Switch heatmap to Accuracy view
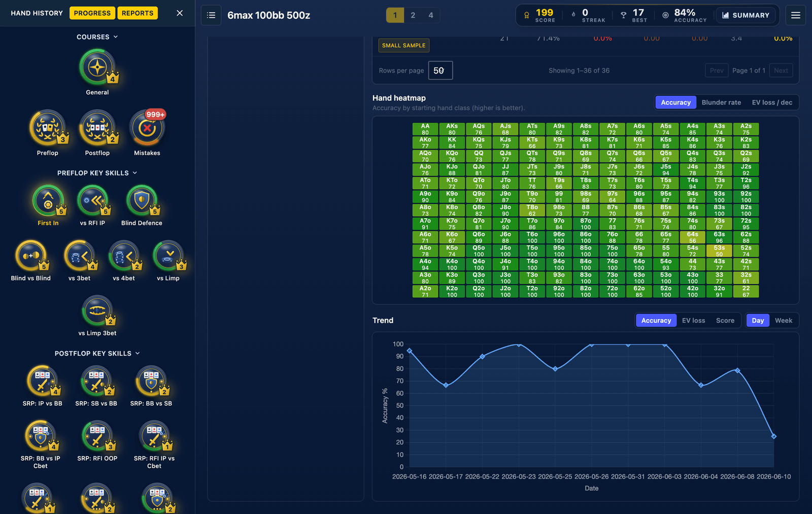 point(675,102)
